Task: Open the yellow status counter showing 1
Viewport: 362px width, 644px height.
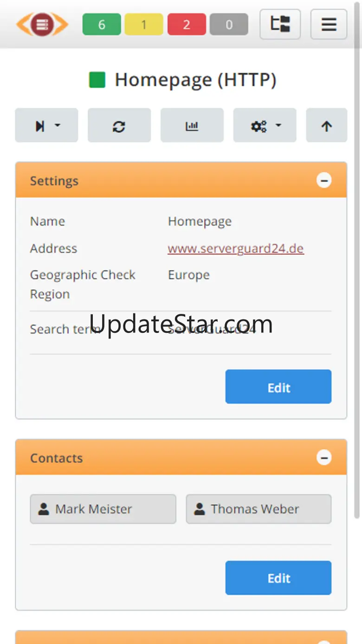Action: 144,24
